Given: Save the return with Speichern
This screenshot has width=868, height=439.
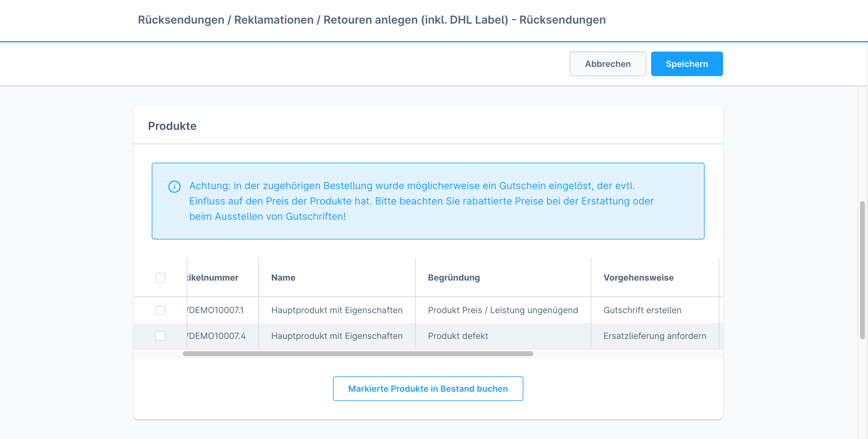Looking at the screenshot, I should point(687,64).
